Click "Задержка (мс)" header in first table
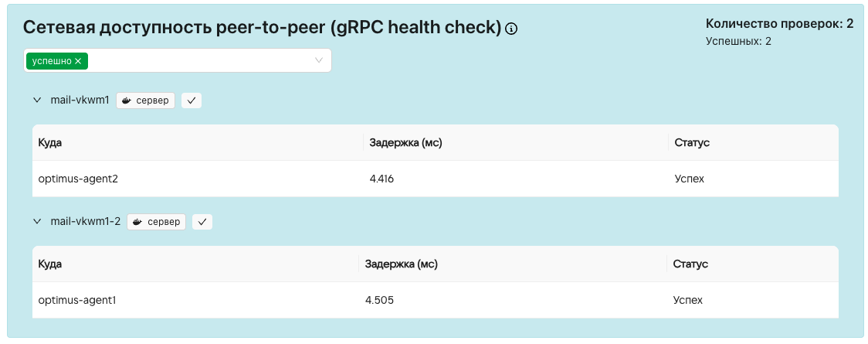Screen dimensions: 868x344 pos(406,143)
